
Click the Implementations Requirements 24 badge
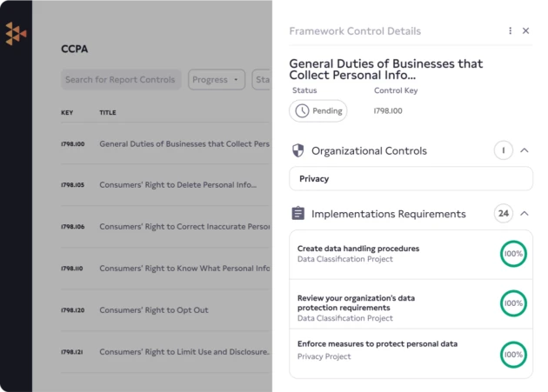coord(503,213)
